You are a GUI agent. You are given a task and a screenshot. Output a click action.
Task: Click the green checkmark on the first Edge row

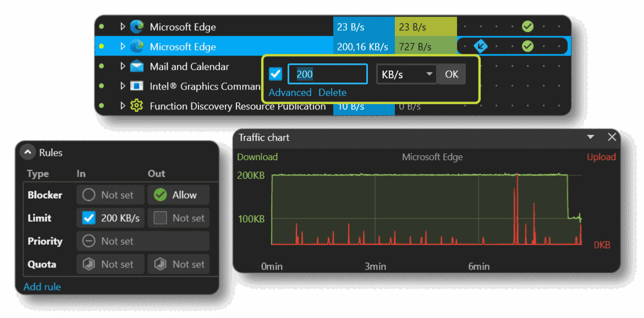(527, 26)
